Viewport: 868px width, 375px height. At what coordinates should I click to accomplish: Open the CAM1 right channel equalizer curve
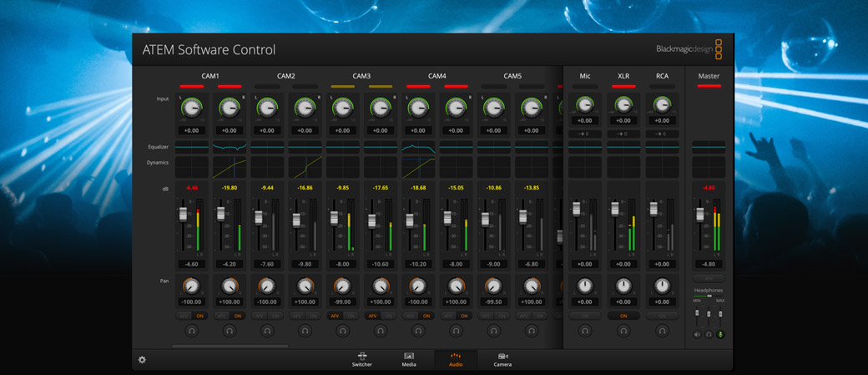229,146
